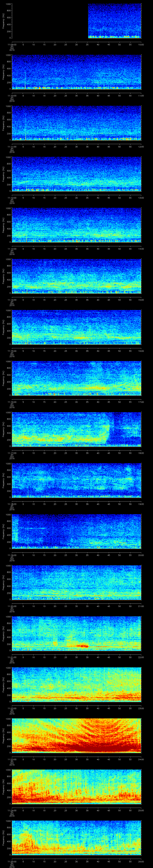Screen dimensions: 153x868
Task: Select the 11:19:00 time label
Action: [x=12, y=555]
